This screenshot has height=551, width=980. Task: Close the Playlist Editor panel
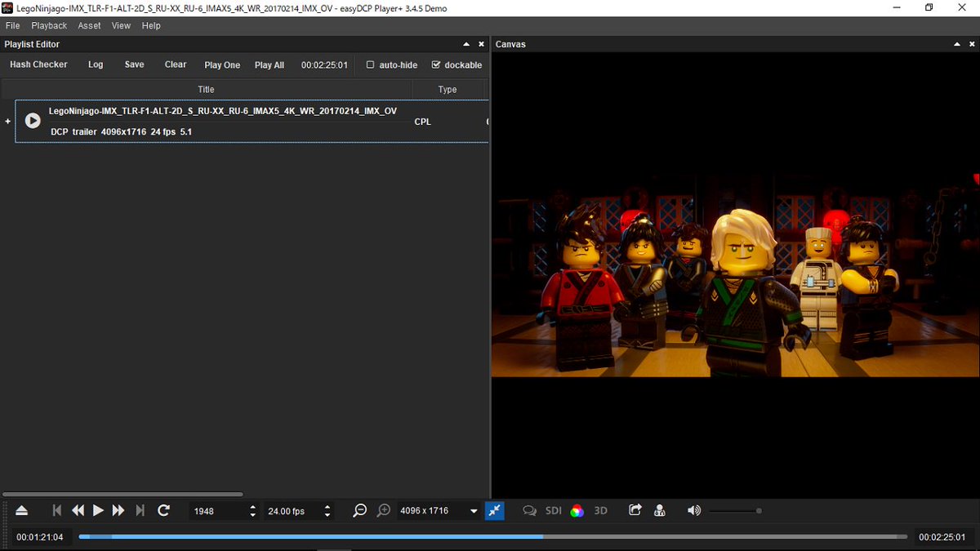(481, 44)
